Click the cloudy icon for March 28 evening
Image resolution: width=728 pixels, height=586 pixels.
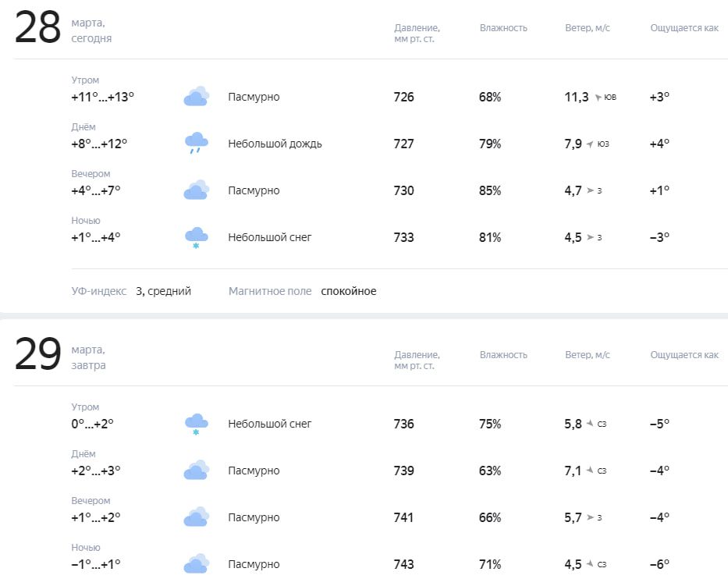pyautogui.click(x=196, y=190)
